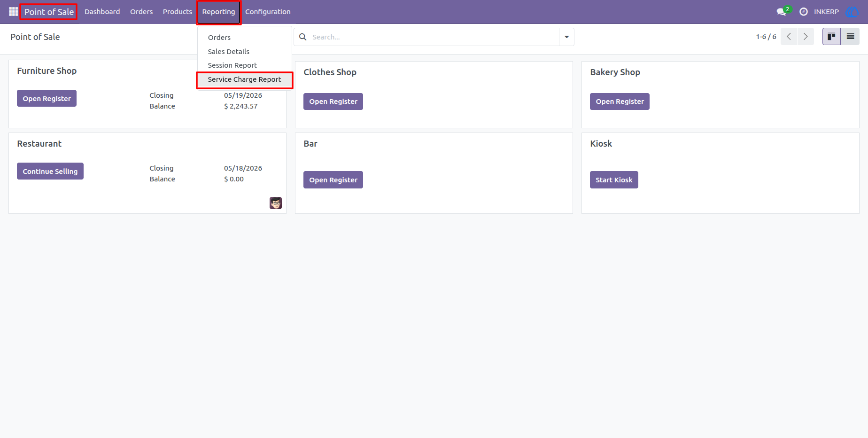Click the Bar card title
This screenshot has height=438, width=868.
pos(310,144)
